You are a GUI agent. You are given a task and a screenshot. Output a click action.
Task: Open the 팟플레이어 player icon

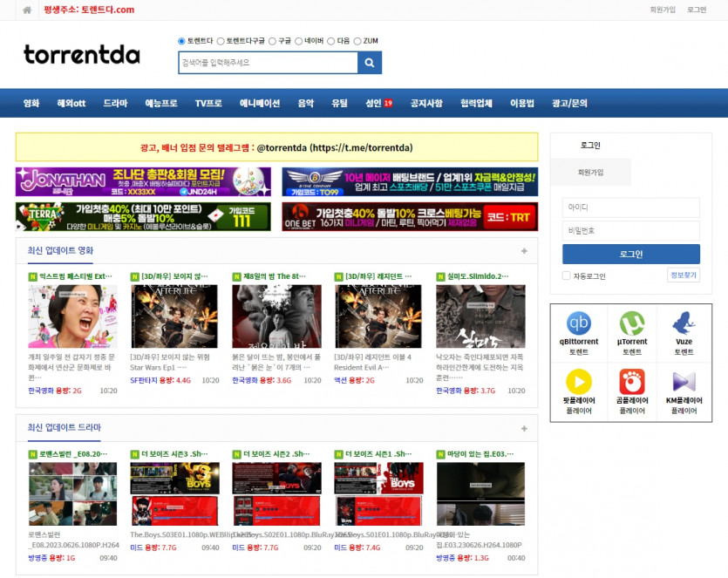point(579,382)
